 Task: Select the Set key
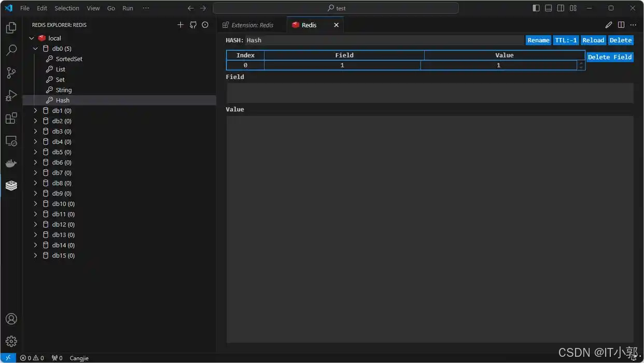click(60, 80)
